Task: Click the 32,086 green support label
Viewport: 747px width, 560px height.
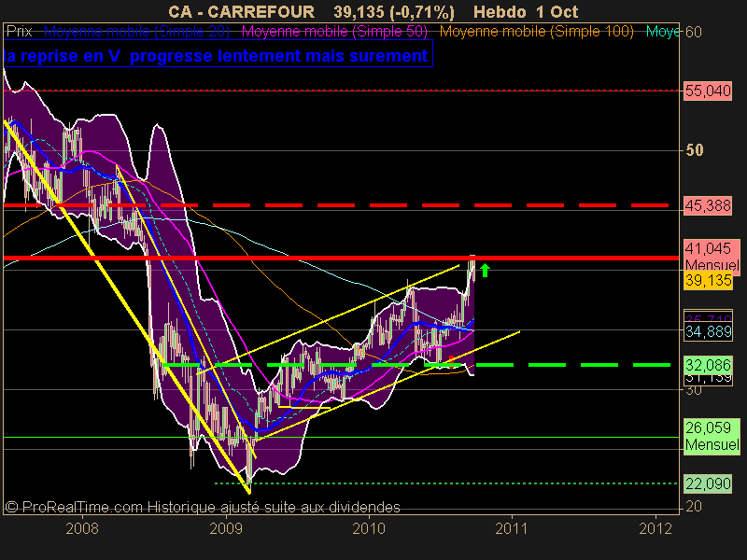Action: pyautogui.click(x=708, y=365)
